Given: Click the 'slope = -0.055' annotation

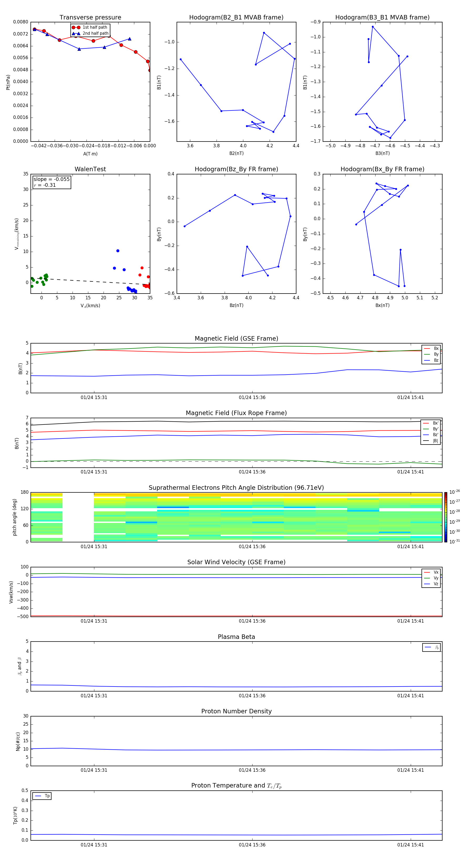Looking at the screenshot, I should (52, 179).
